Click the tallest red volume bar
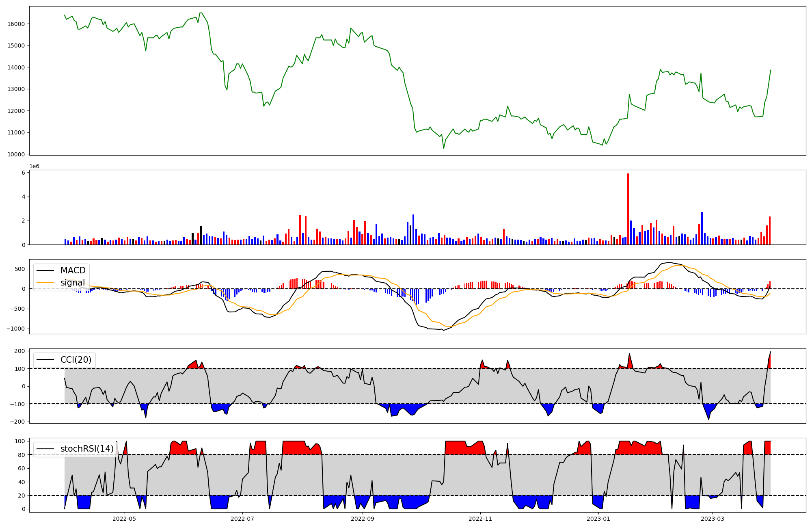The width and height of the screenshot is (812, 528). click(x=628, y=209)
